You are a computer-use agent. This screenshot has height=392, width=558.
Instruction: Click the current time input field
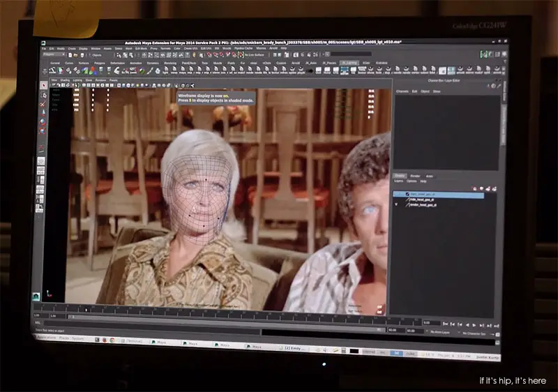[431, 323]
